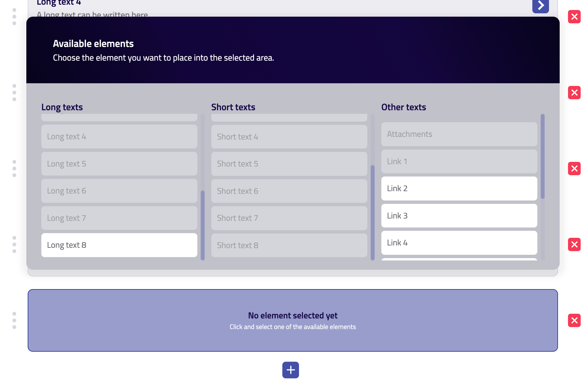Remove the empty 'No element selected' row

pos(574,320)
